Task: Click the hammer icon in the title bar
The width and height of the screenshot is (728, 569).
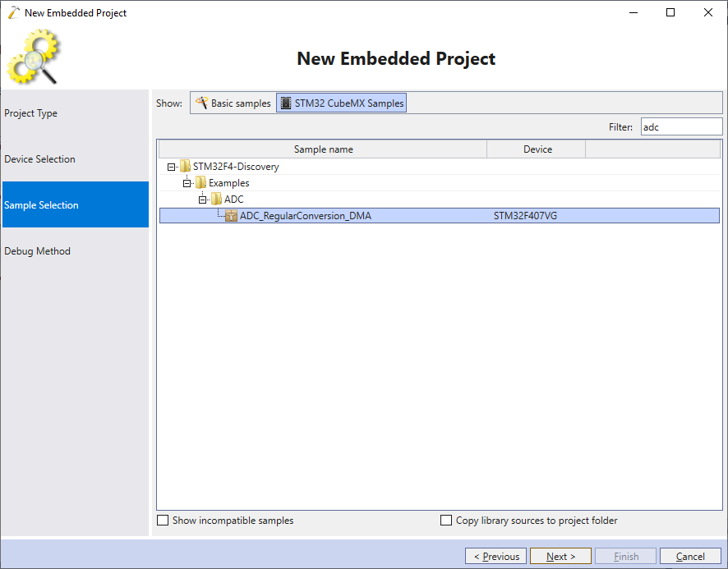Action: pos(14,12)
